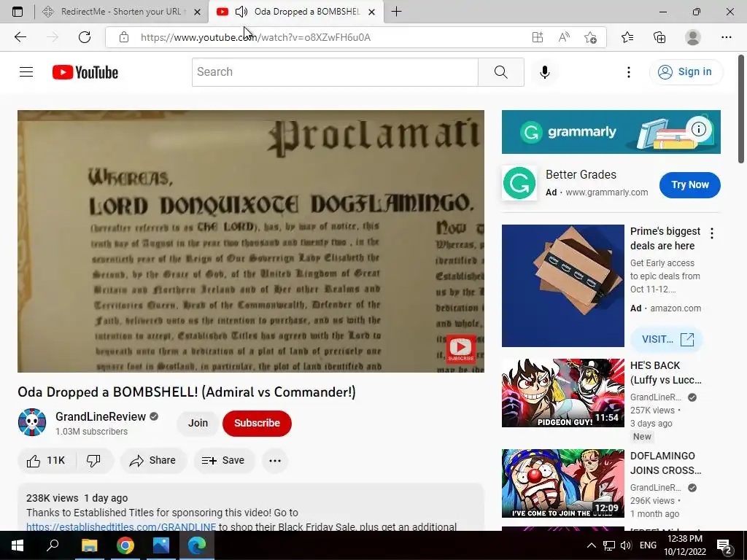Like the video with thumbs up

pos(45,461)
